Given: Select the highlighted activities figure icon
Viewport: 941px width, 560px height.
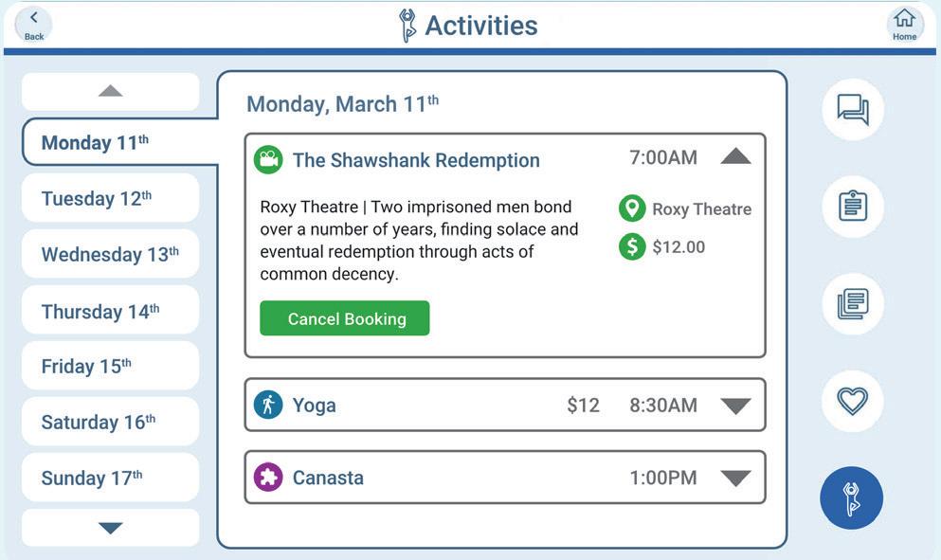Looking at the screenshot, I should pos(851,498).
